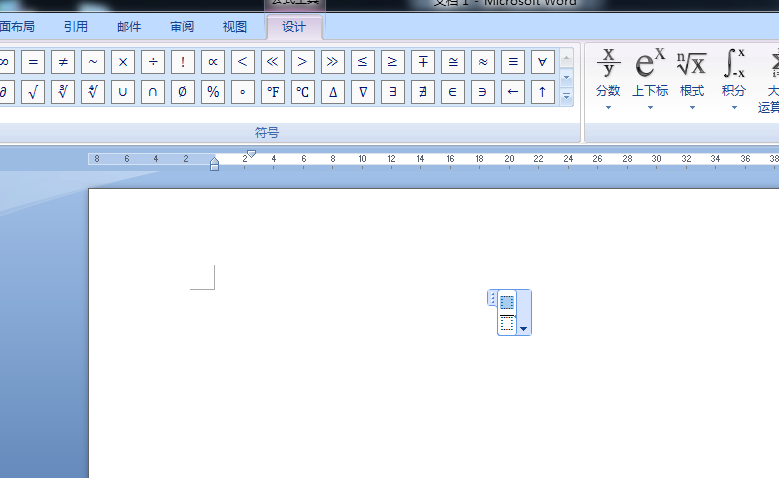
Task: Insert the not-equal-to symbol ≠
Action: [63, 62]
